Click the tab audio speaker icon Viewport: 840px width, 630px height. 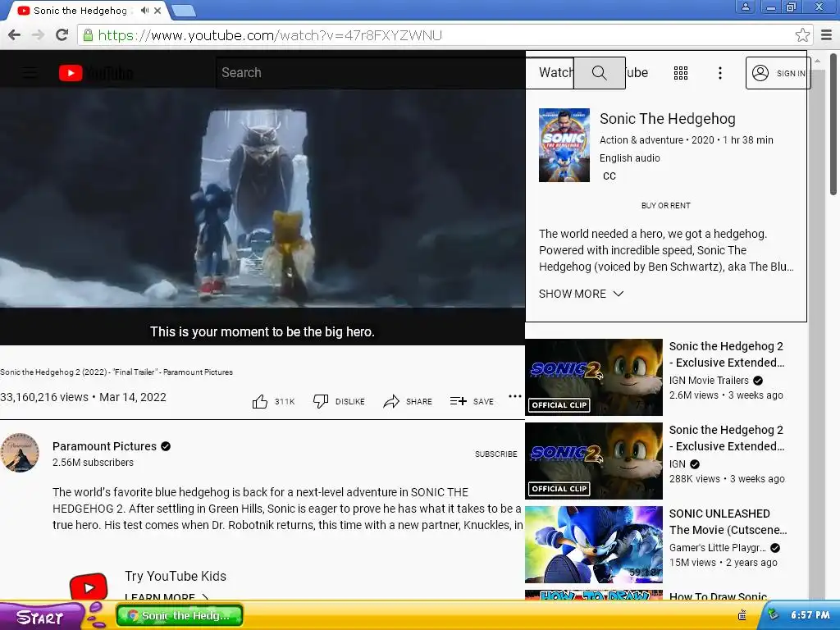tap(144, 10)
